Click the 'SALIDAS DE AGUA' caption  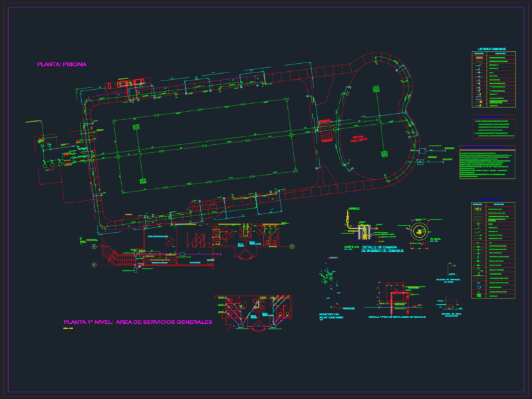(x=452, y=315)
